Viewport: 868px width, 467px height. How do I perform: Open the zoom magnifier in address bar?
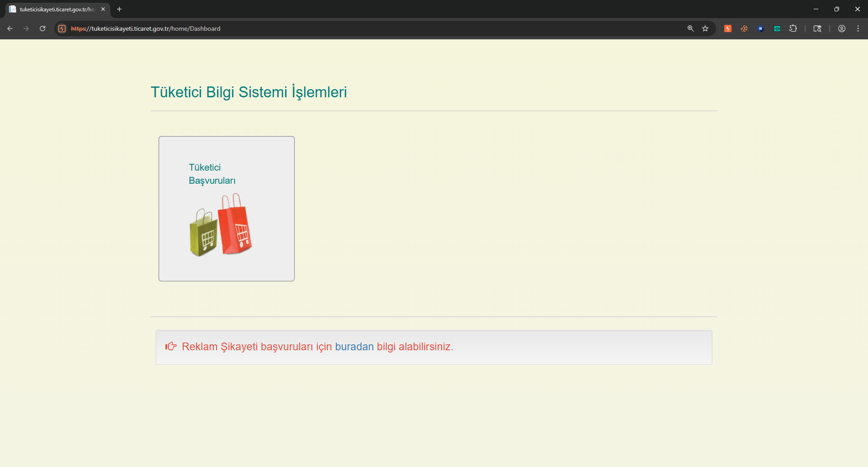(690, 29)
